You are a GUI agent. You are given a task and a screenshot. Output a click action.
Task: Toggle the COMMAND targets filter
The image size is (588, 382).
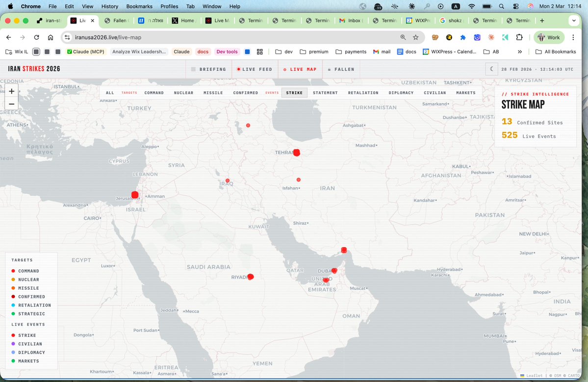pyautogui.click(x=154, y=93)
